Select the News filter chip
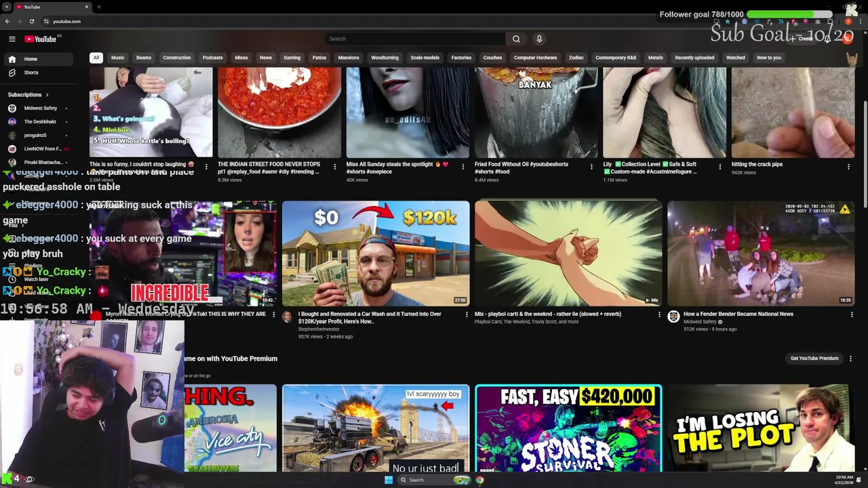This screenshot has width=868, height=488. [266, 58]
